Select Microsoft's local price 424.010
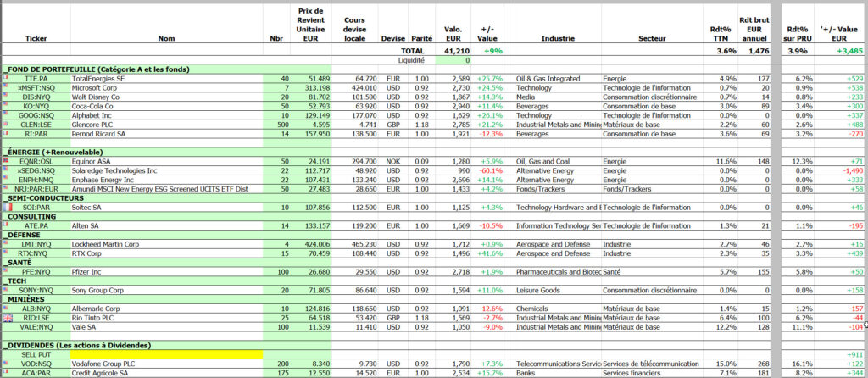The image size is (868, 378). coord(357,88)
